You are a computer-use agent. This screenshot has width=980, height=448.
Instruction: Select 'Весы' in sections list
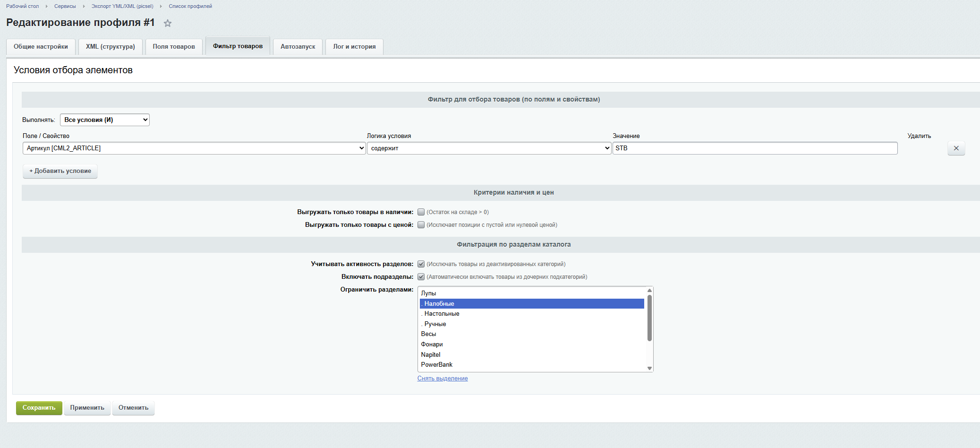click(x=532, y=334)
